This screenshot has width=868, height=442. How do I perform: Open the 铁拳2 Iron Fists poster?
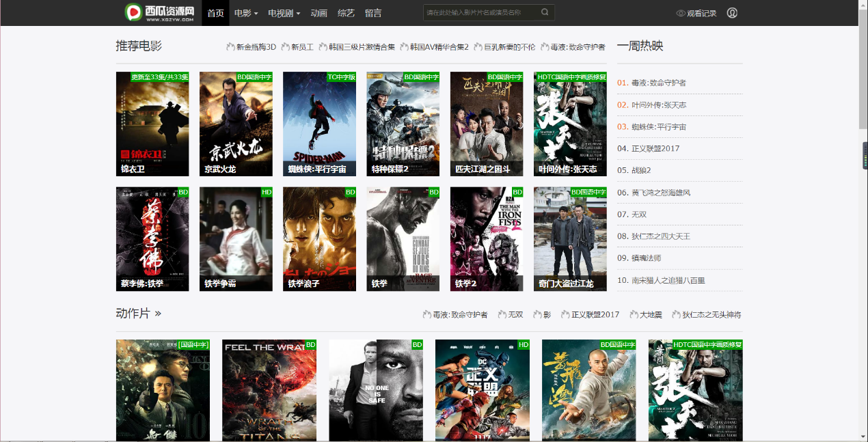point(487,239)
